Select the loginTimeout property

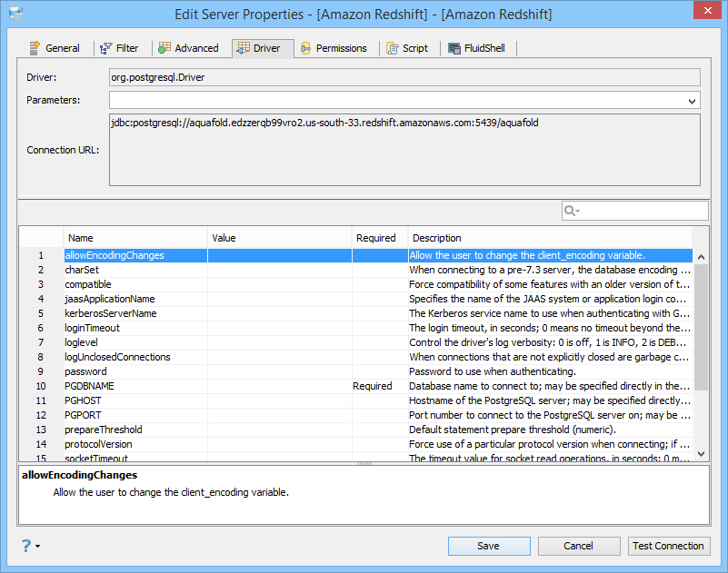point(355,328)
